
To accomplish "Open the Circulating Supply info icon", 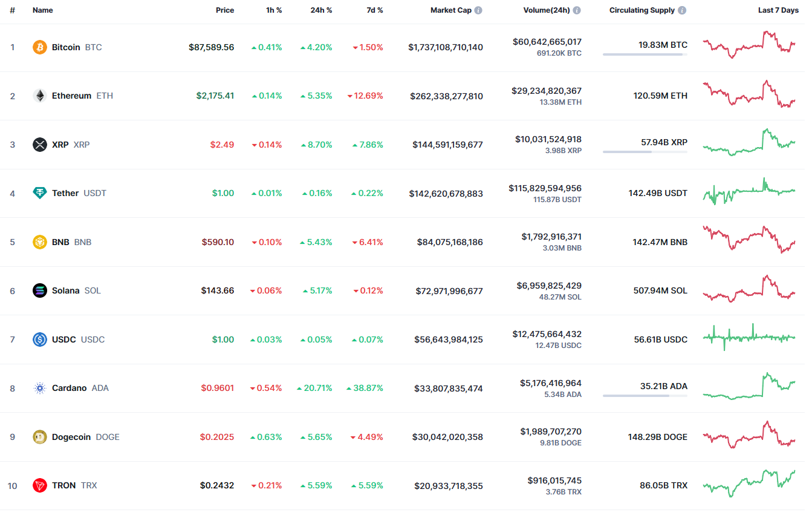I will click(x=682, y=10).
